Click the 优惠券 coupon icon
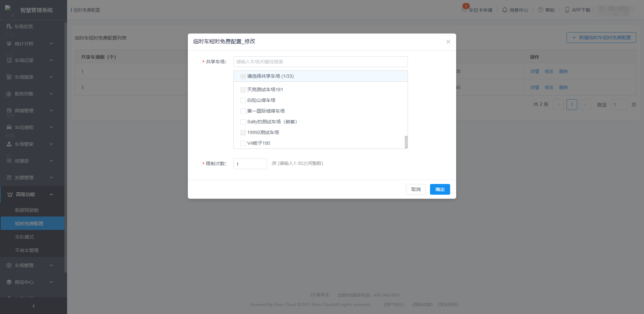 (x=9, y=161)
